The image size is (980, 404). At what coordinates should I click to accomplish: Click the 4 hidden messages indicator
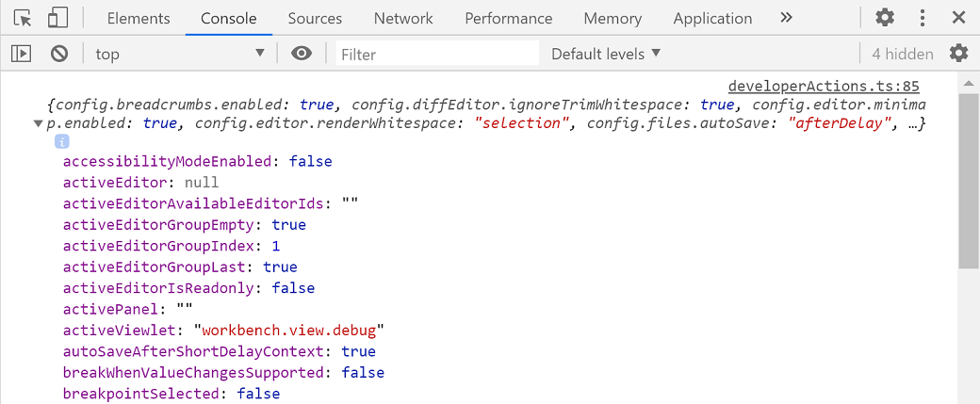pos(902,54)
